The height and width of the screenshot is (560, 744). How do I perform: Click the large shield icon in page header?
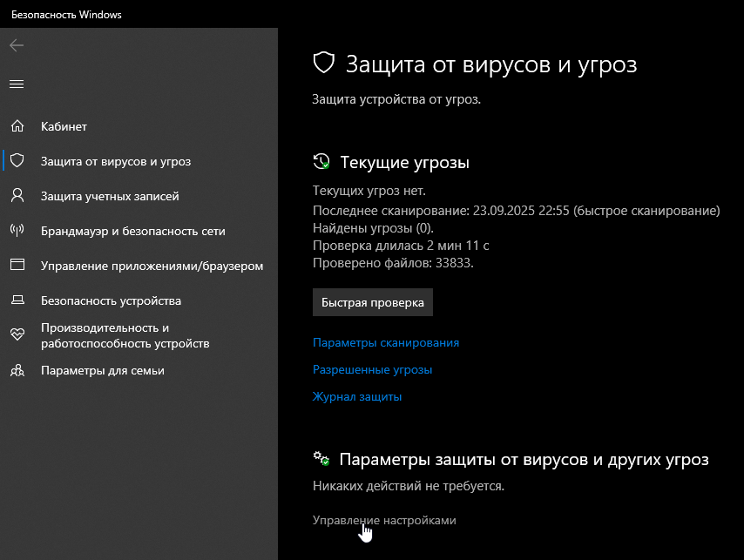pos(324,64)
